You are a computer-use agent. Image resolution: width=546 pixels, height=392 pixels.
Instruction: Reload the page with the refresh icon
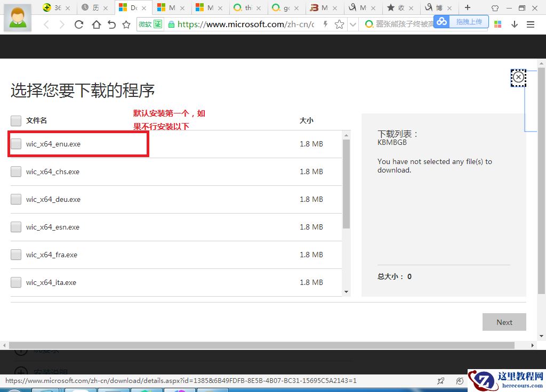point(79,24)
